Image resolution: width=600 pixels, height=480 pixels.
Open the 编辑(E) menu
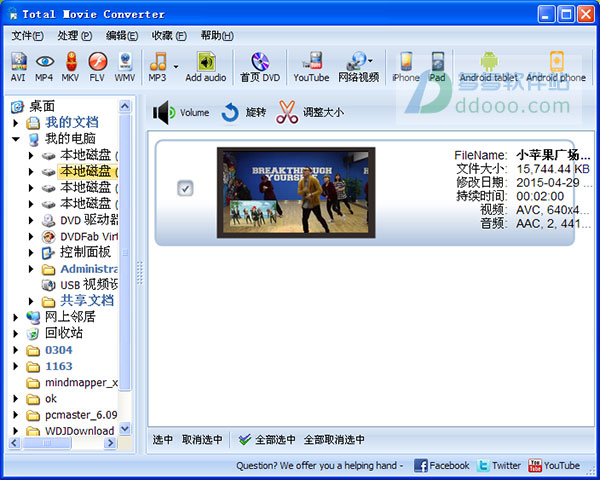(122, 36)
